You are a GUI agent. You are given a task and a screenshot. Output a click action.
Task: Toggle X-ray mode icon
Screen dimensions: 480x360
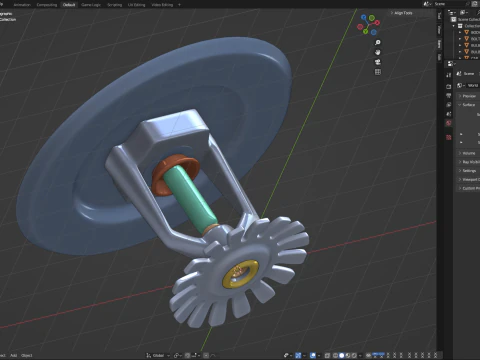click(327, 355)
